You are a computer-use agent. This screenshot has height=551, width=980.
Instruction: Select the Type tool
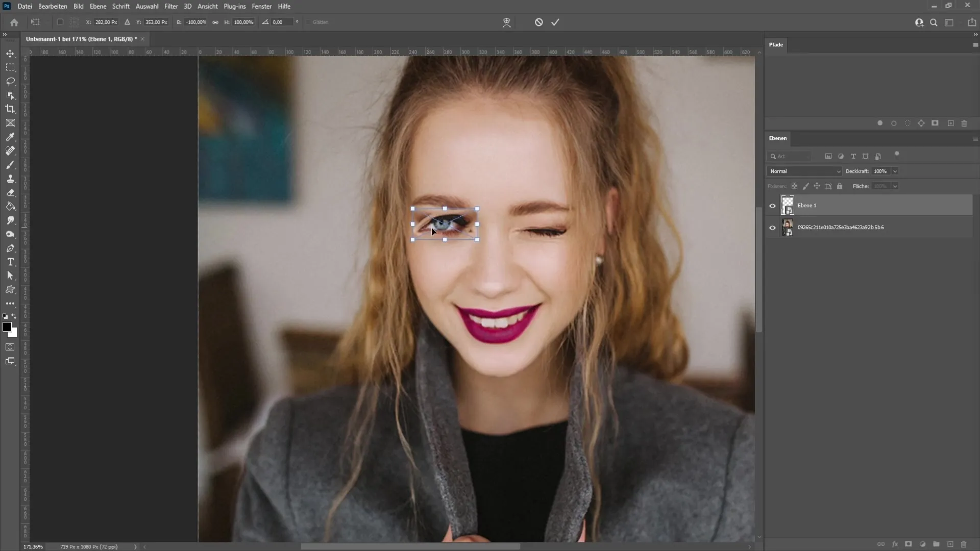10,262
